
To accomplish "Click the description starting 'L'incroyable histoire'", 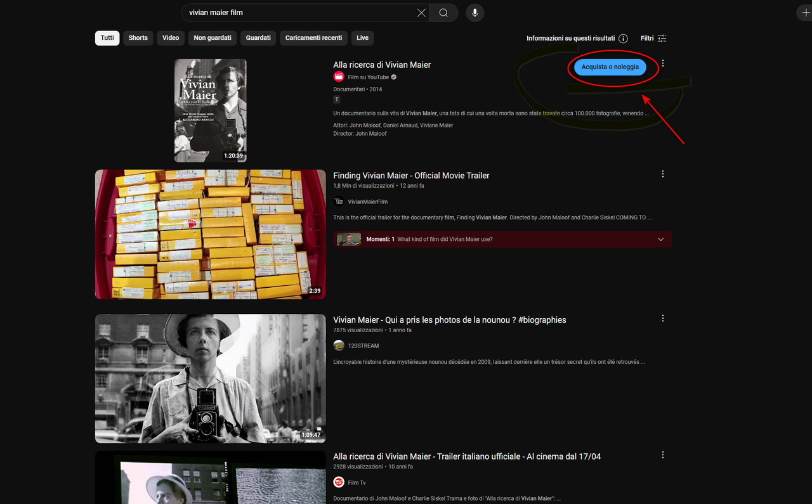I will (489, 362).
